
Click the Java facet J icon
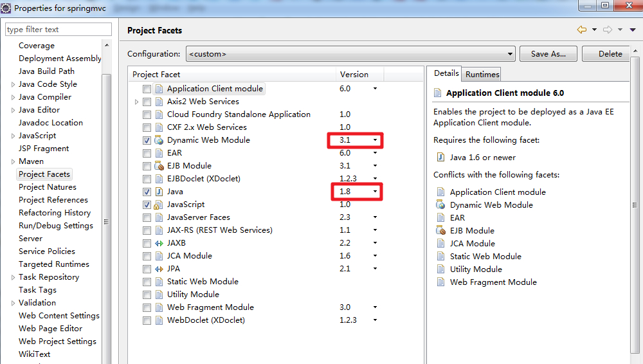(x=159, y=192)
